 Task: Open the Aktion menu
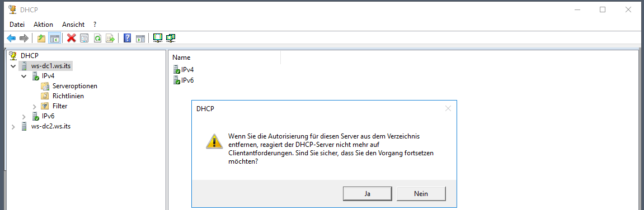pos(43,25)
